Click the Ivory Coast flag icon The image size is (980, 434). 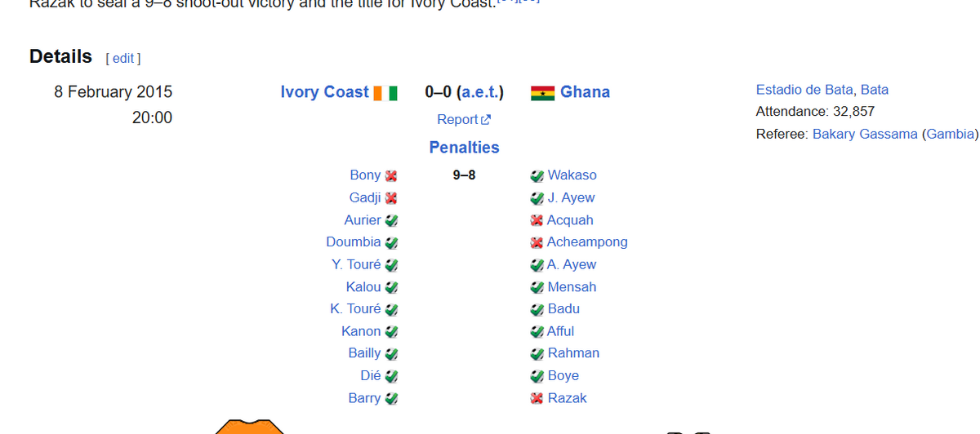[x=385, y=93]
